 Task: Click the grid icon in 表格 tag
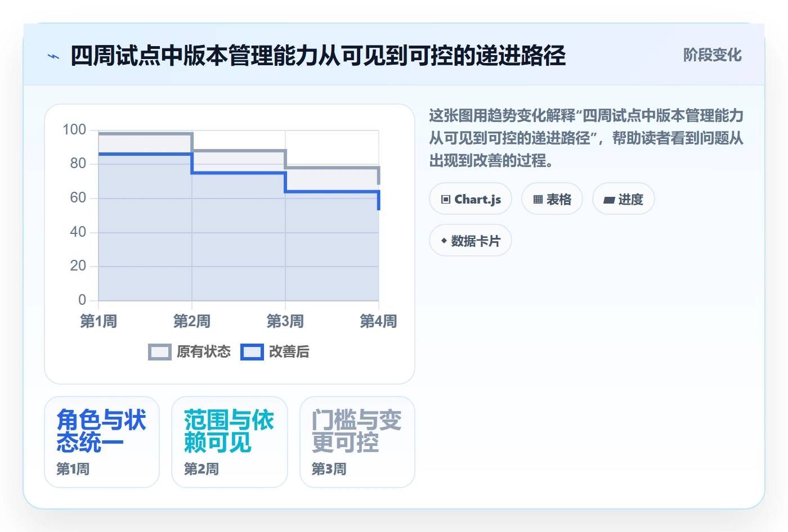coord(538,199)
